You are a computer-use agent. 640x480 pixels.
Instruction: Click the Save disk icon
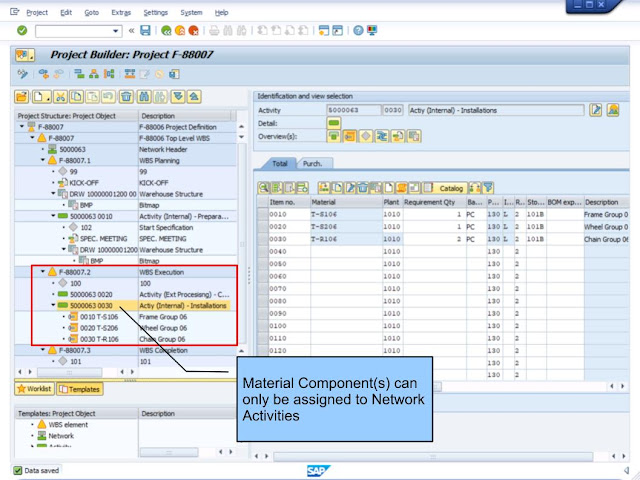click(145, 31)
